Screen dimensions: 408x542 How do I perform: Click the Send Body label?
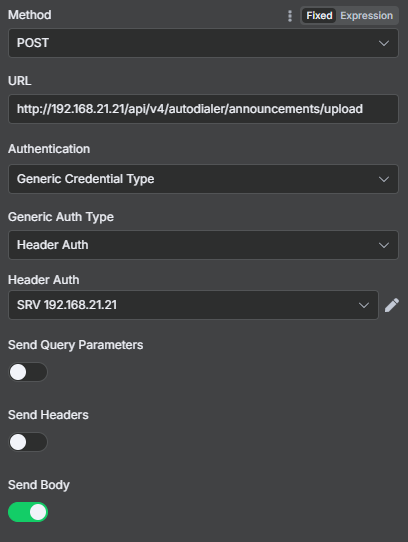(x=39, y=485)
